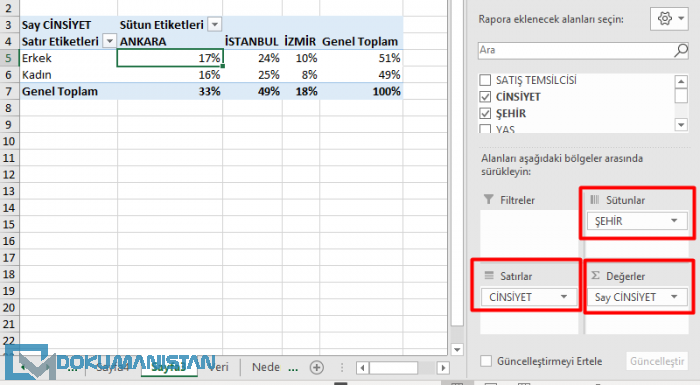The image size is (700, 385).
Task: Open the field list Tools gear menu
Action: tap(669, 19)
